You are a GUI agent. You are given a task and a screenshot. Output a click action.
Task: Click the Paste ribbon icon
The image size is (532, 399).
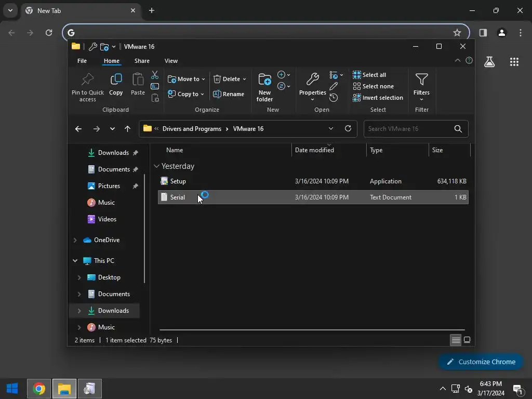(x=138, y=79)
